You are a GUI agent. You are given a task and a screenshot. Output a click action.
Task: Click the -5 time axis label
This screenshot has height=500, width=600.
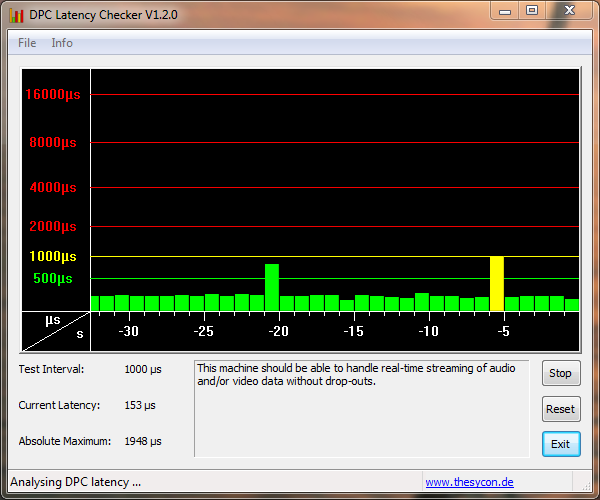[504, 331]
